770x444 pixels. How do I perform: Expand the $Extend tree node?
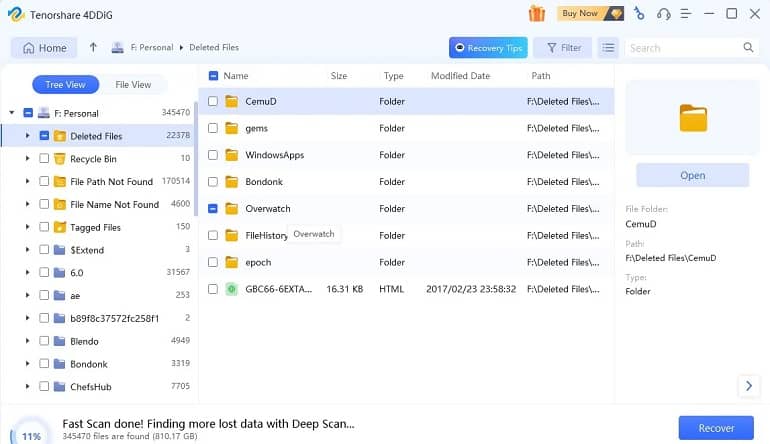(28, 250)
